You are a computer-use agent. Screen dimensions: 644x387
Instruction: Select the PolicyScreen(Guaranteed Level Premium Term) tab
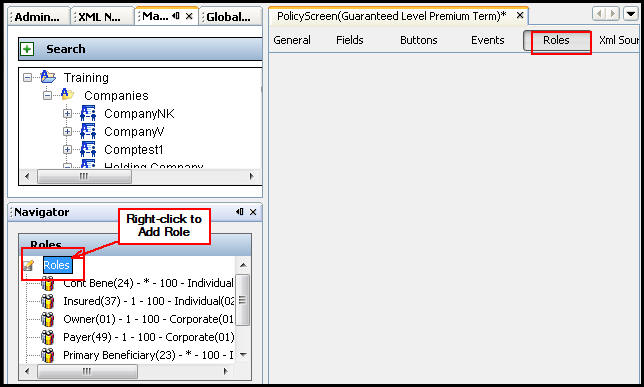click(x=391, y=16)
